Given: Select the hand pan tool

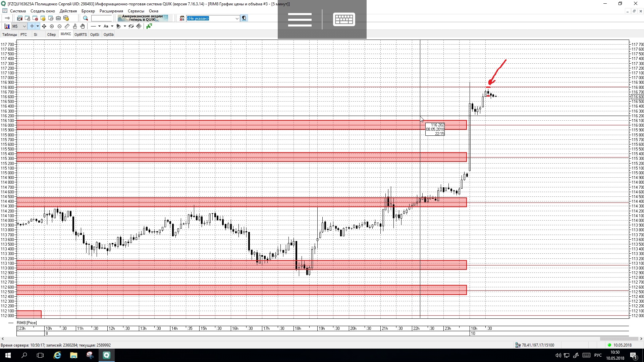Looking at the screenshot, I should click(83, 26).
